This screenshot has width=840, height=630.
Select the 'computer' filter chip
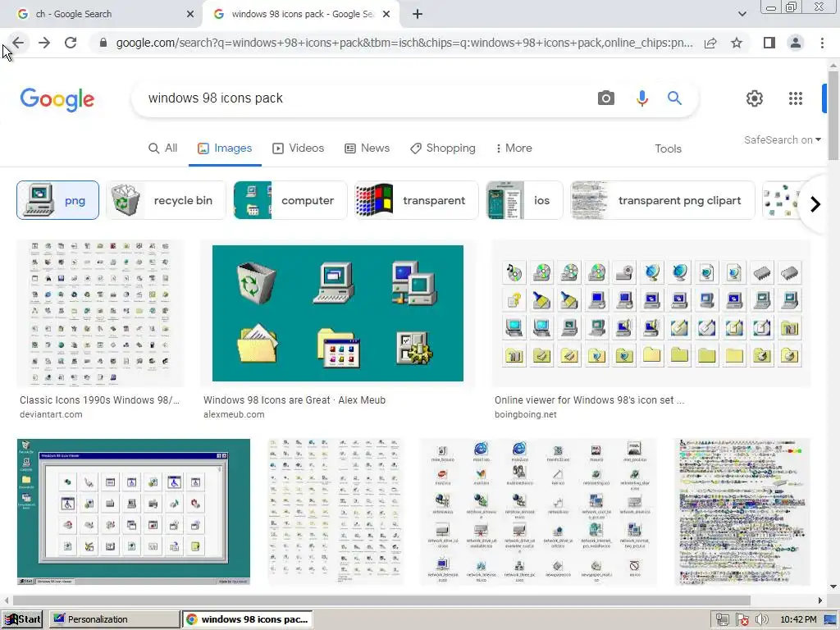click(x=290, y=200)
